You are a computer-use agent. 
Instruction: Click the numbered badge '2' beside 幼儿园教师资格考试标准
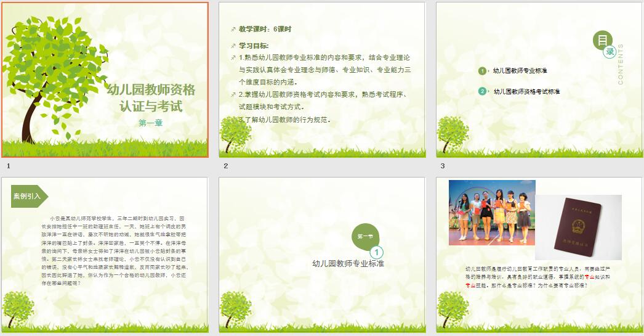(x=483, y=91)
